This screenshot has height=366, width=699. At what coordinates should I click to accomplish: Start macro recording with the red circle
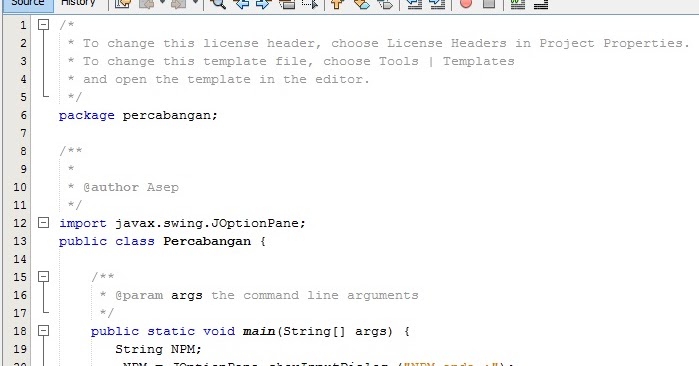466,4
